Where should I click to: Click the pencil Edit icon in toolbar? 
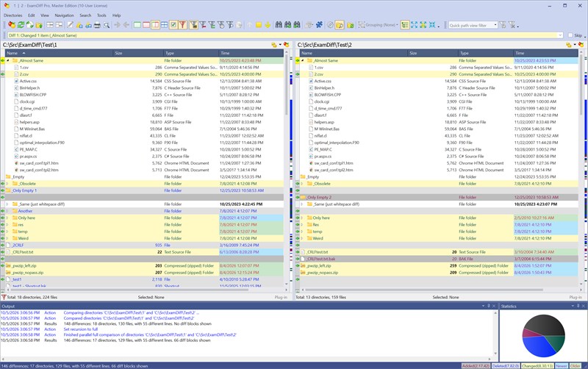70,25
